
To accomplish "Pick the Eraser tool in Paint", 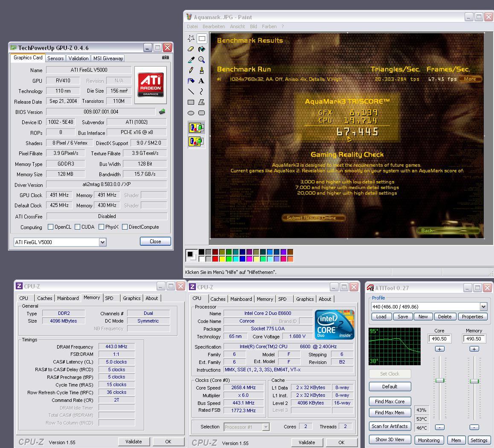I will click(191, 49).
